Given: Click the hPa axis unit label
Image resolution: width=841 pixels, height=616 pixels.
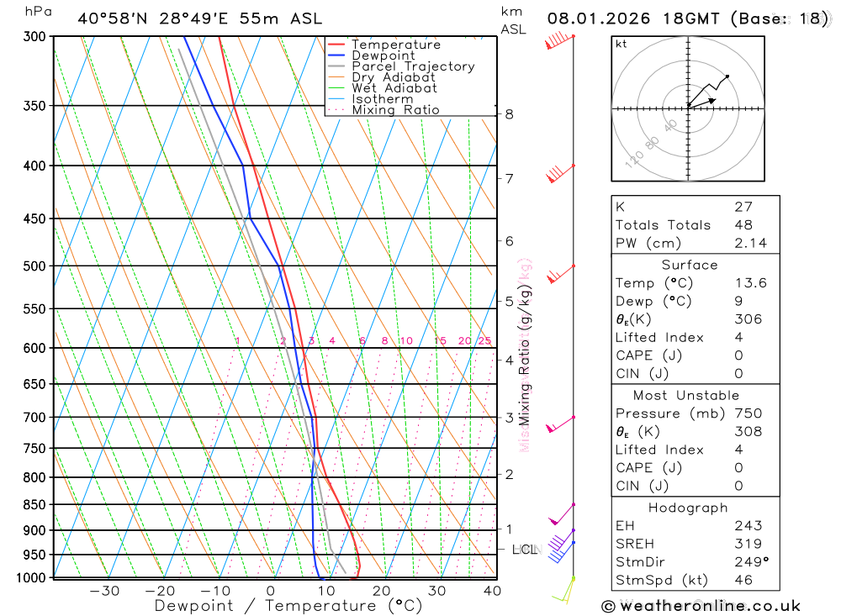Looking at the screenshot, I should (38, 12).
